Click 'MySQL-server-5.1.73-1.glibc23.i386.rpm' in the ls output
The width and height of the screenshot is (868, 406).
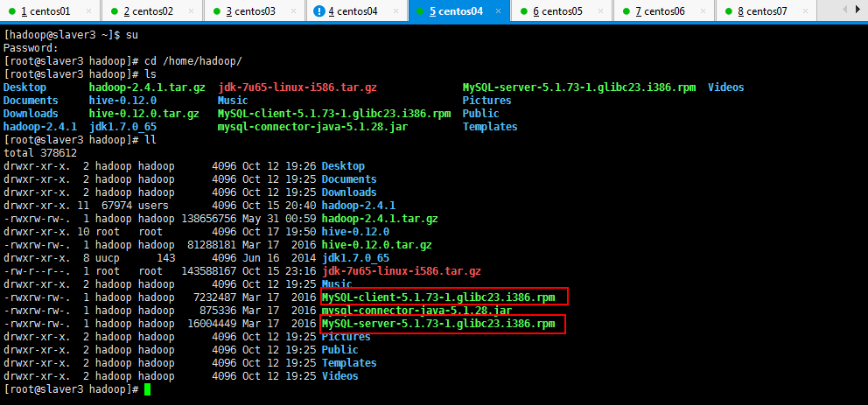[579, 87]
